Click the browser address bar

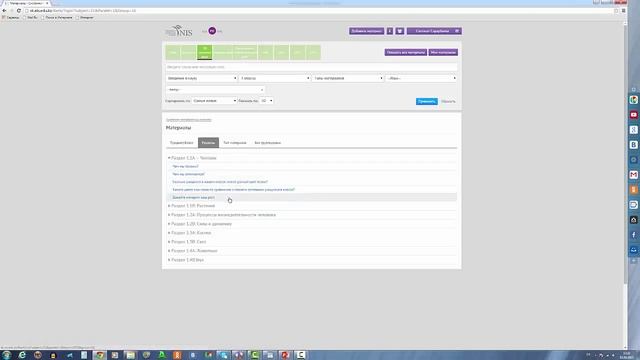(x=318, y=11)
